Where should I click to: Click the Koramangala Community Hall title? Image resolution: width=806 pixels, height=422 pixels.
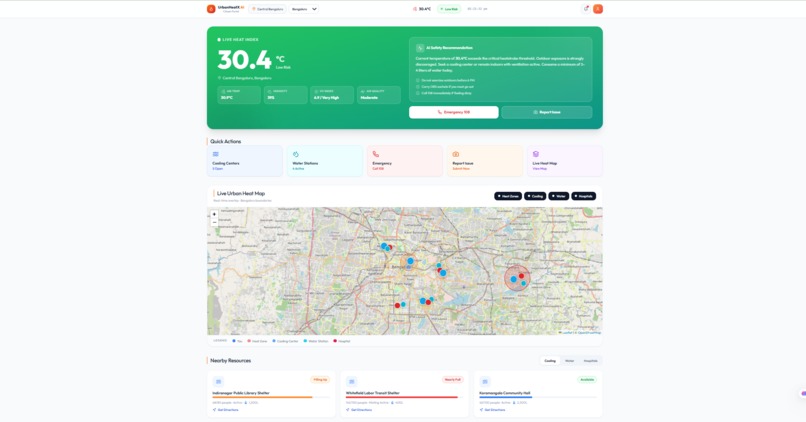tap(505, 393)
